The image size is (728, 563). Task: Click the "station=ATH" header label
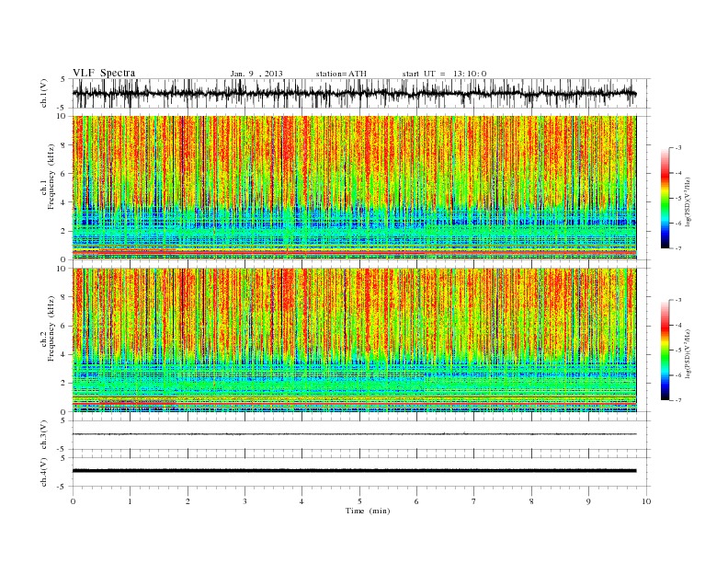coord(341,74)
